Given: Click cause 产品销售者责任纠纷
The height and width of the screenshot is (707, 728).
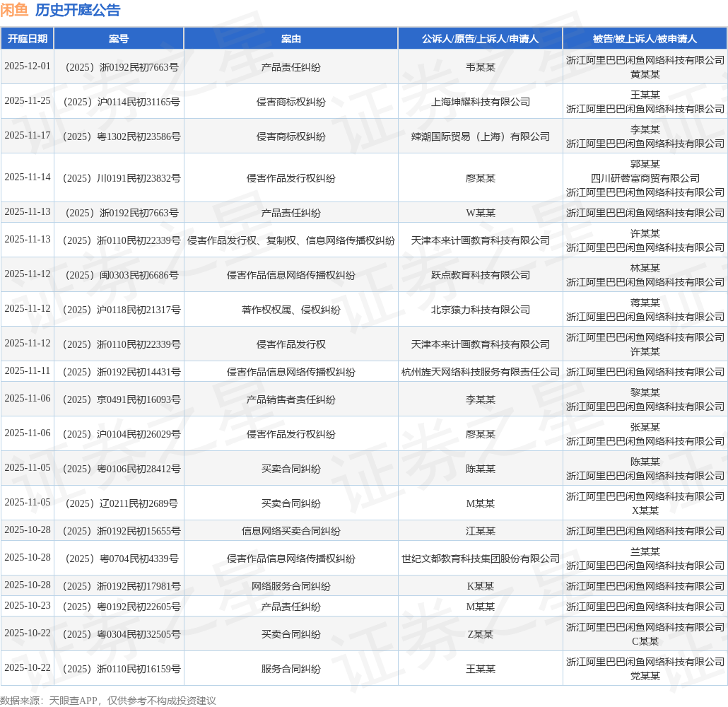Looking at the screenshot, I should coord(290,399).
